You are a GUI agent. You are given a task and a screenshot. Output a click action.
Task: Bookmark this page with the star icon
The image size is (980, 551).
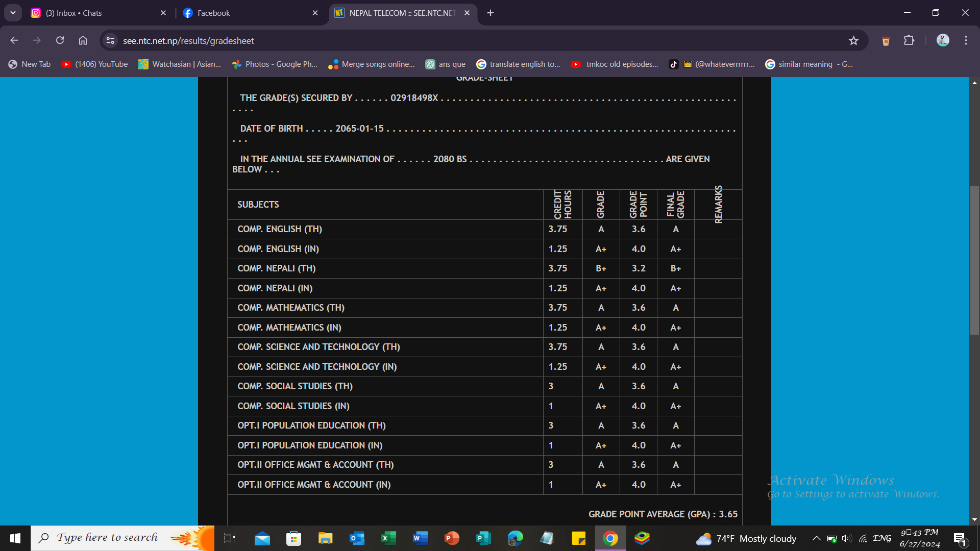[853, 41]
